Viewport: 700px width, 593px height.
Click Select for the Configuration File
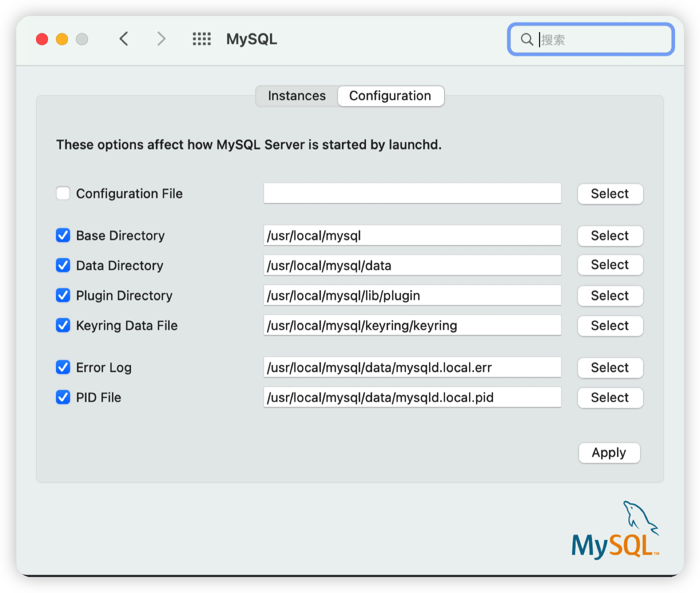point(610,194)
